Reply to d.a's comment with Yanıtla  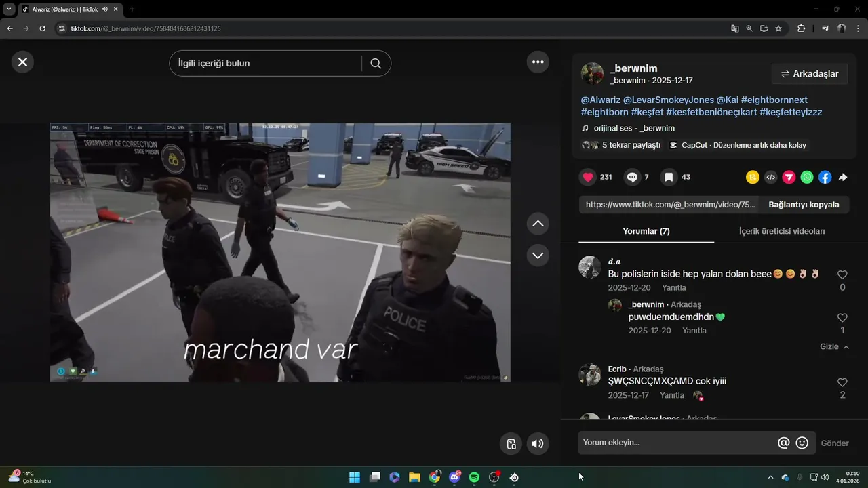[674, 287]
